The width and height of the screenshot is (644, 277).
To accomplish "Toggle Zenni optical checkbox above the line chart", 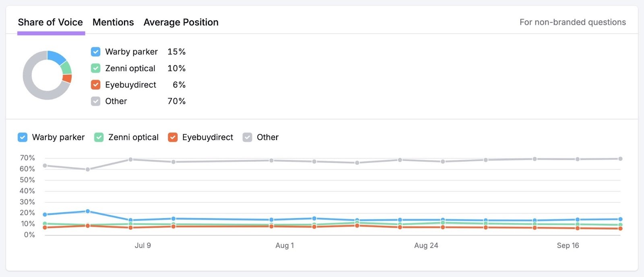I will point(99,137).
